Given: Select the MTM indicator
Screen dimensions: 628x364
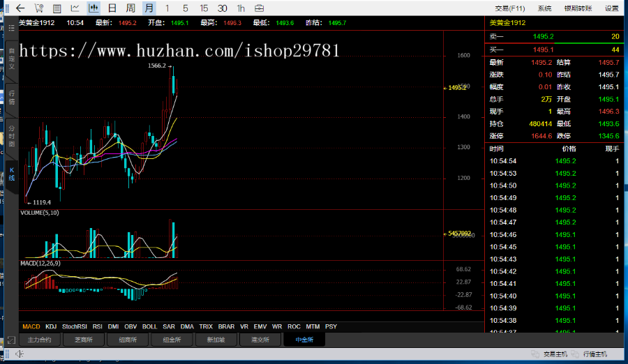Looking at the screenshot, I should click(313, 327).
